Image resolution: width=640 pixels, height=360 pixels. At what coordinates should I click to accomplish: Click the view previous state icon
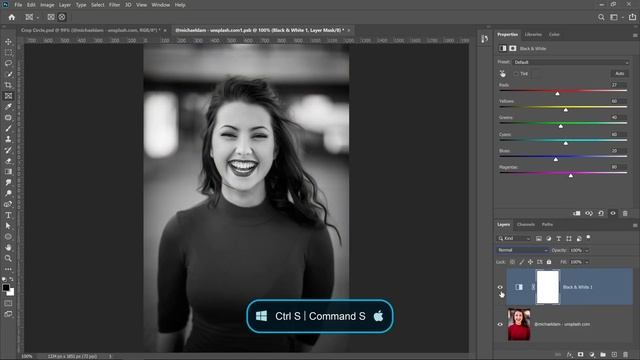(589, 213)
